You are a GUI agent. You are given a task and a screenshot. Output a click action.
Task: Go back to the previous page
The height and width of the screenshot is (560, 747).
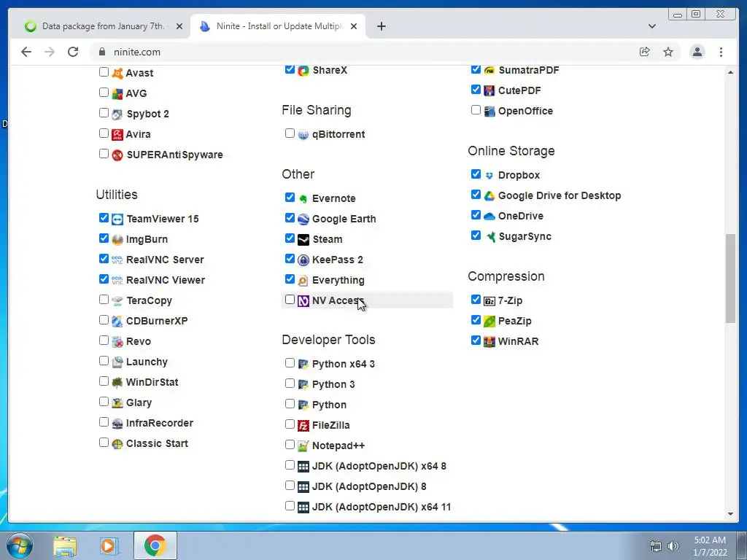pyautogui.click(x=26, y=52)
